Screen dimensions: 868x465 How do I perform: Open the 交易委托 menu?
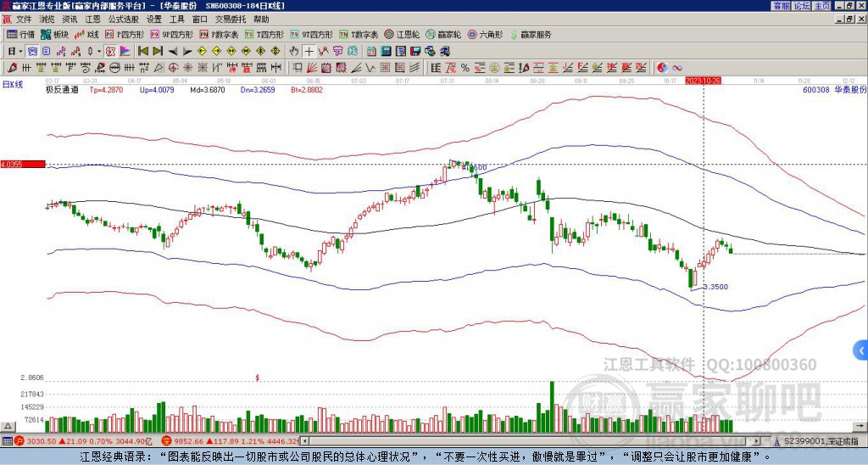pyautogui.click(x=231, y=20)
